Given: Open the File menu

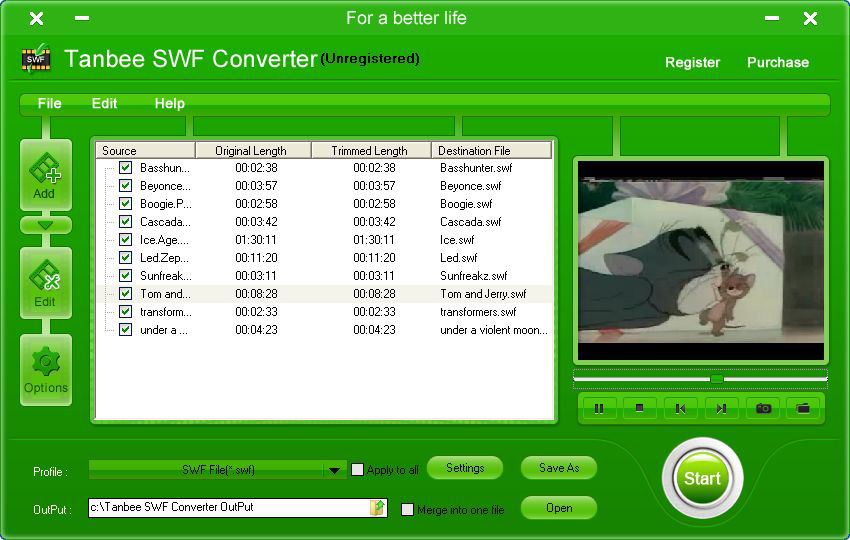Looking at the screenshot, I should coord(49,104).
